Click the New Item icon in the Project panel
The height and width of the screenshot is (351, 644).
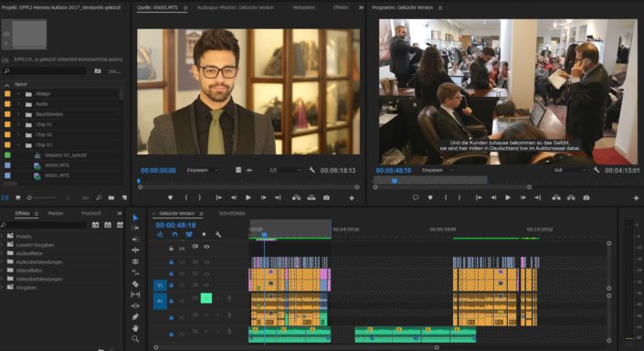pos(124,197)
